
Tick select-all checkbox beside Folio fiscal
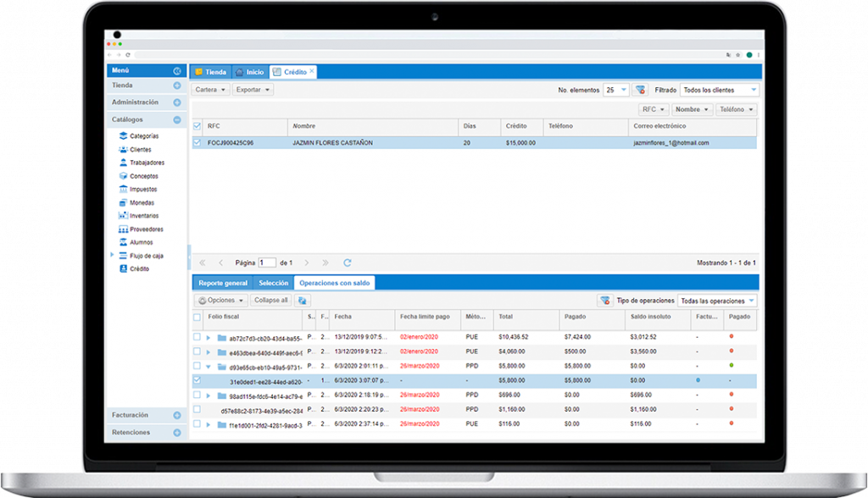point(198,318)
